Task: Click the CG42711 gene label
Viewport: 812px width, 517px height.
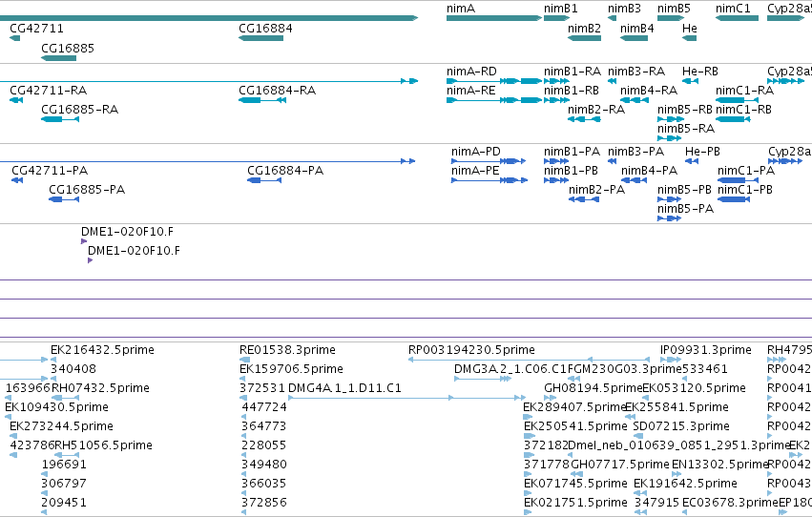Action: click(36, 28)
